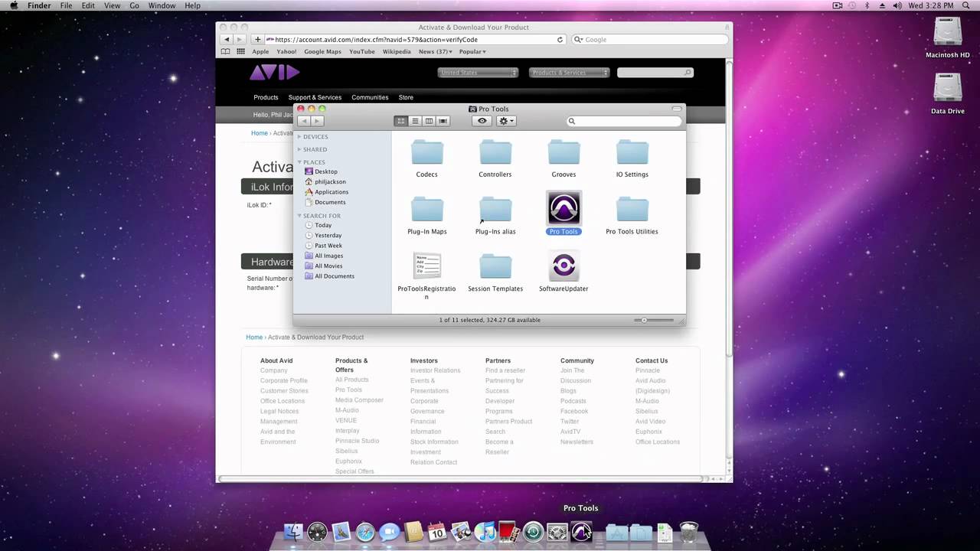Screen dimensions: 980x551
Task: Open the United States region dropdown
Action: coord(478,73)
